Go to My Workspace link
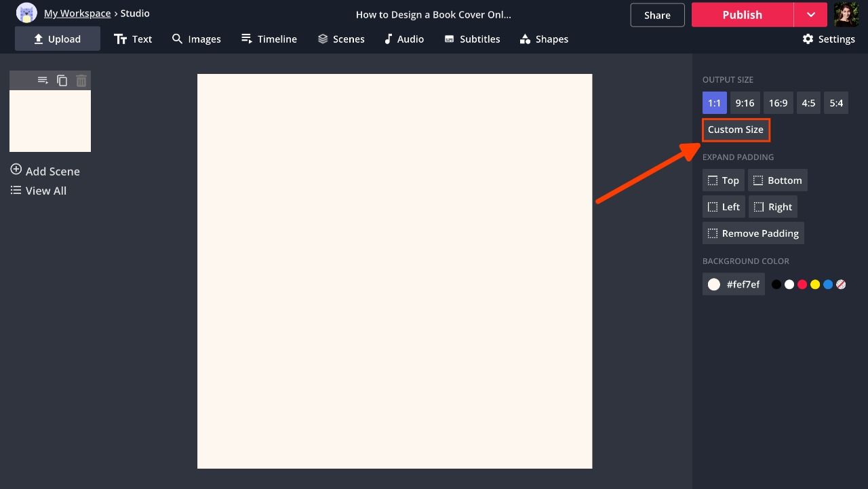Viewport: 868px width, 489px height. (x=77, y=14)
